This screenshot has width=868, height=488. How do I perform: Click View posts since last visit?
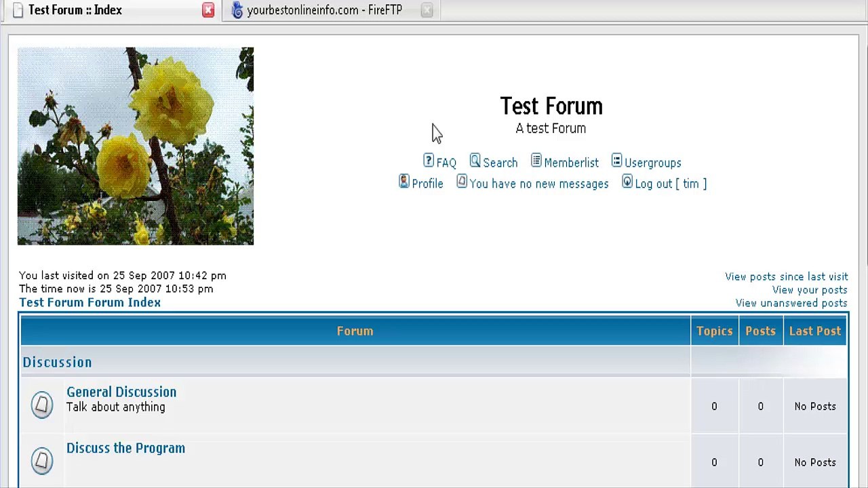pos(786,277)
